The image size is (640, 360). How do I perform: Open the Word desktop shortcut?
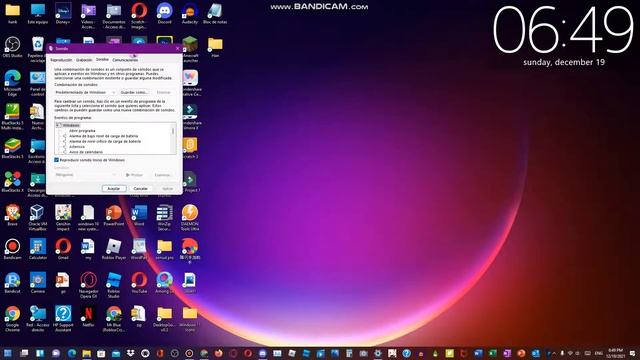click(x=139, y=215)
